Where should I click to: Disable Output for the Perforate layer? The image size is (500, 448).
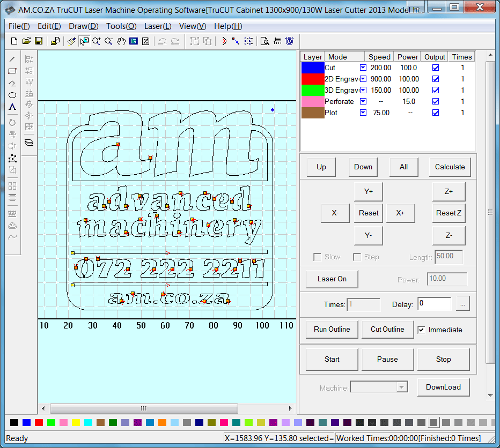pos(436,101)
